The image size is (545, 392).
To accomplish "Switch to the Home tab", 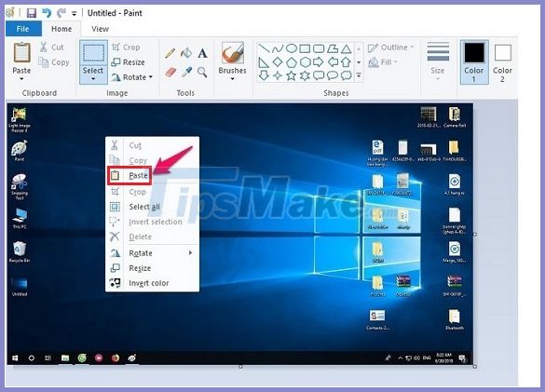I will point(61,29).
